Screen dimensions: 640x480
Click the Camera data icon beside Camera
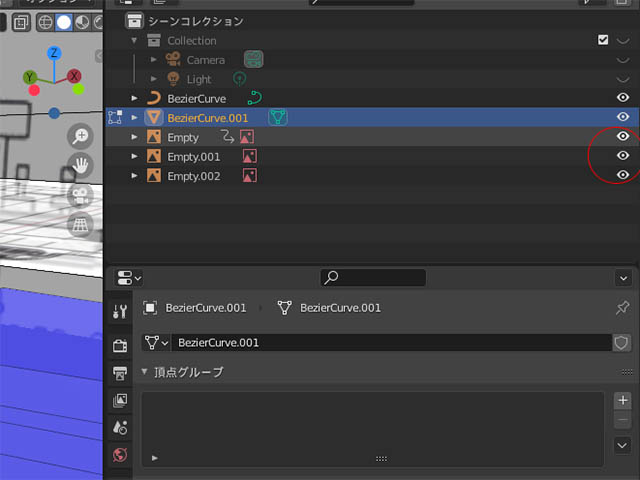click(x=253, y=60)
